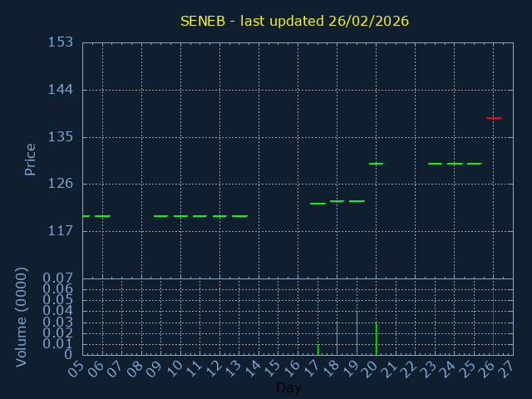Image resolution: width=532 pixels, height=399 pixels.
Task: Click the green volume bar on day 17
Action: point(318,349)
